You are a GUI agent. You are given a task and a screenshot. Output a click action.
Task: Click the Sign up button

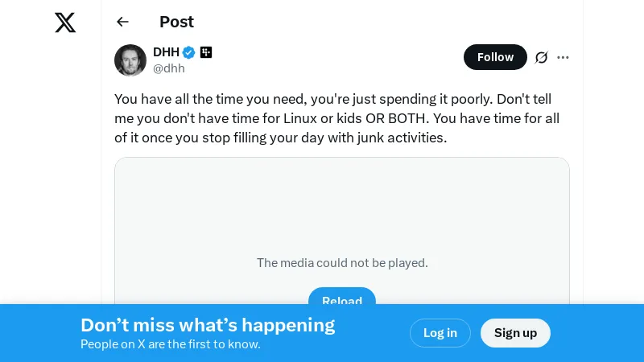tap(515, 333)
